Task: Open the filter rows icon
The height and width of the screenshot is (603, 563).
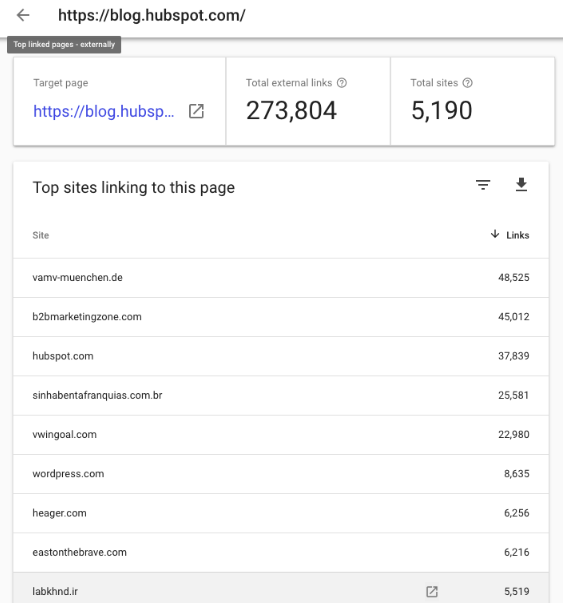Action: tap(483, 185)
